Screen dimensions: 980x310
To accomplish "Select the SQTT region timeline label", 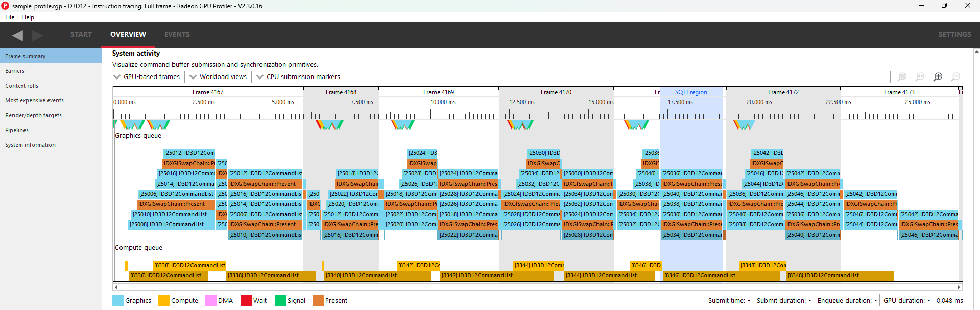I will pos(691,92).
